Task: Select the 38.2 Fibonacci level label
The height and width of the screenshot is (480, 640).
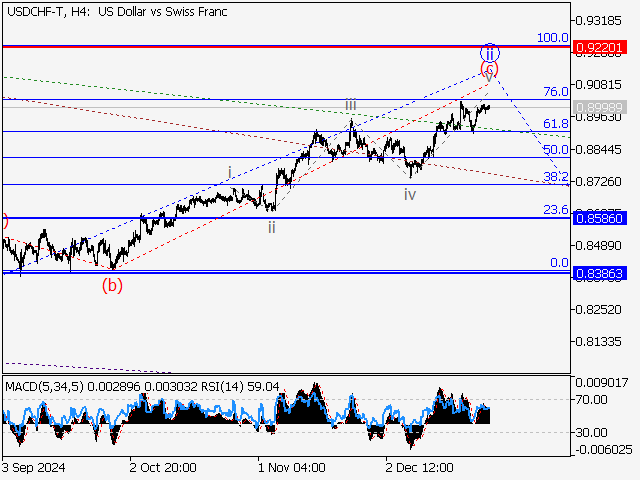Action: click(x=555, y=177)
